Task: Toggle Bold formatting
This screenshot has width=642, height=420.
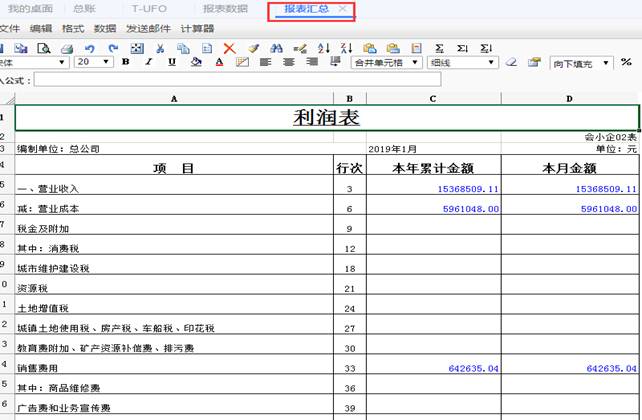Action: click(x=126, y=62)
